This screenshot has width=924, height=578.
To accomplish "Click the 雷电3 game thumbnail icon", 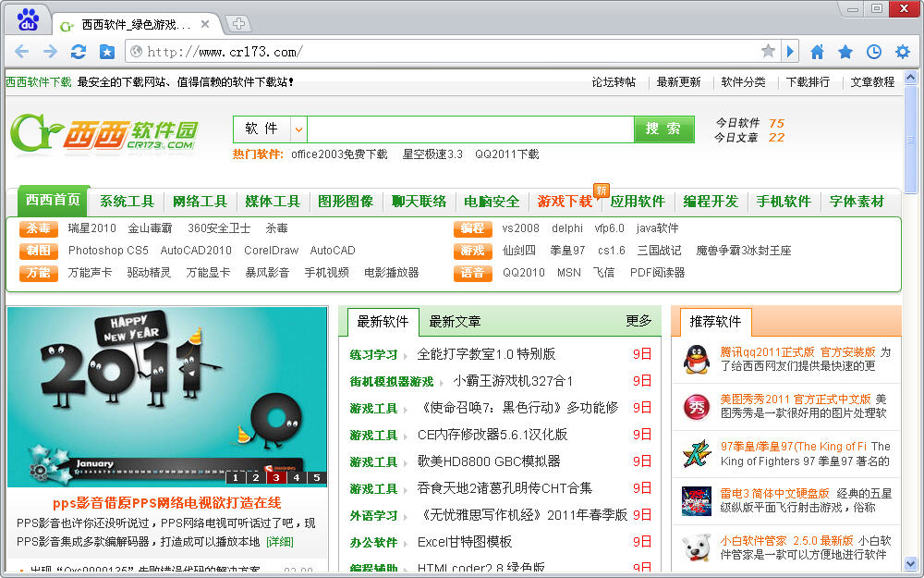I will (x=697, y=500).
